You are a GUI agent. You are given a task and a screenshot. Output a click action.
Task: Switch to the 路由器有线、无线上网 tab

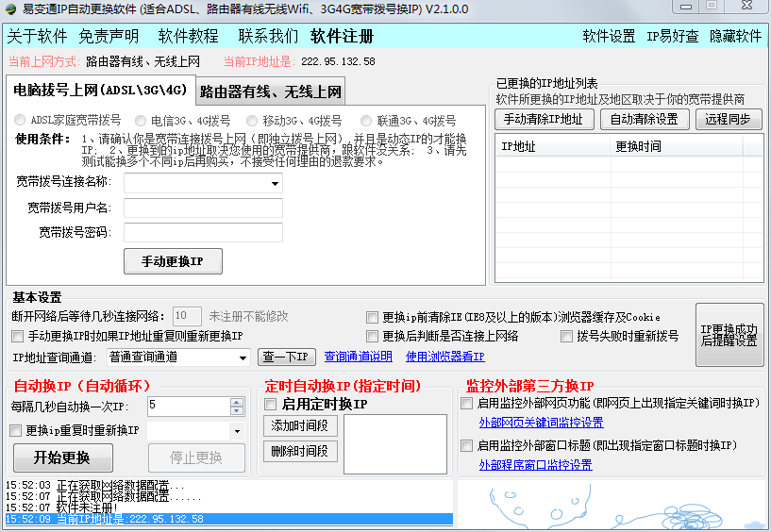click(271, 91)
